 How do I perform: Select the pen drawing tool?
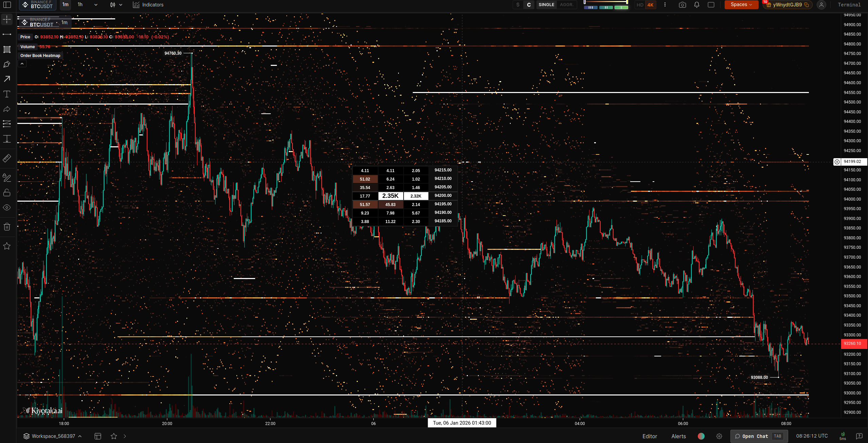click(7, 64)
